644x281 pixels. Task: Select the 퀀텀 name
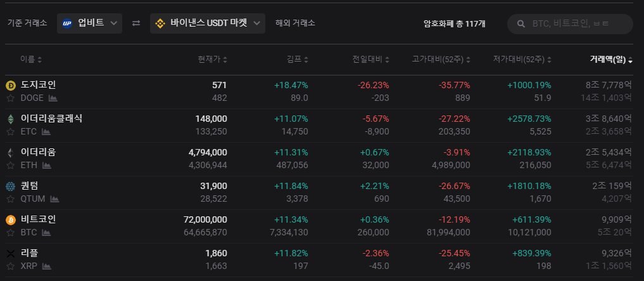click(x=29, y=186)
